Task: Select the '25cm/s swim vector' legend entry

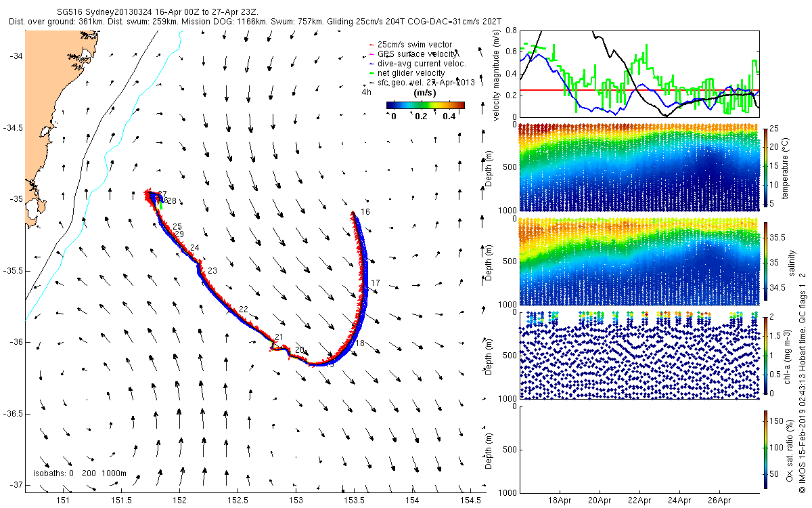Action: click(414, 45)
